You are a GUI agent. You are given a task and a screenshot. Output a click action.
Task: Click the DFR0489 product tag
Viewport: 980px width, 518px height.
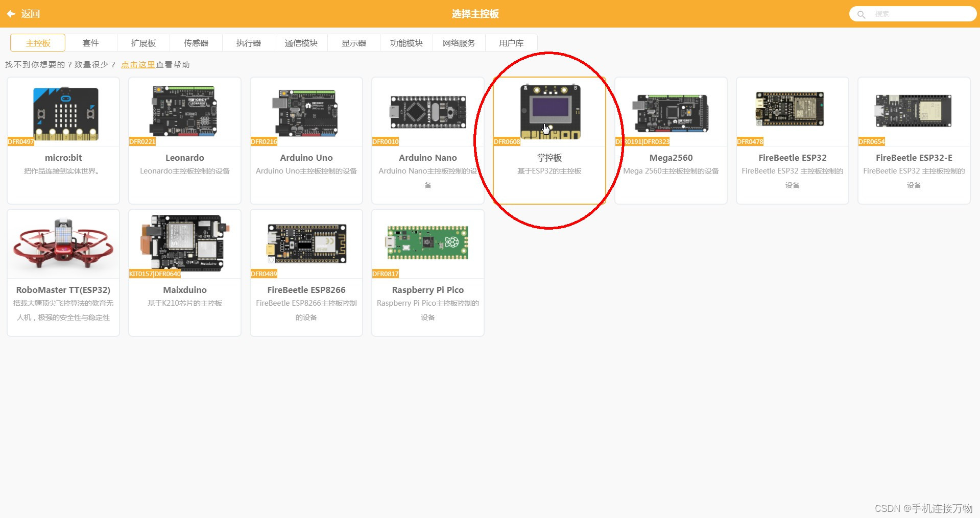[x=264, y=274]
